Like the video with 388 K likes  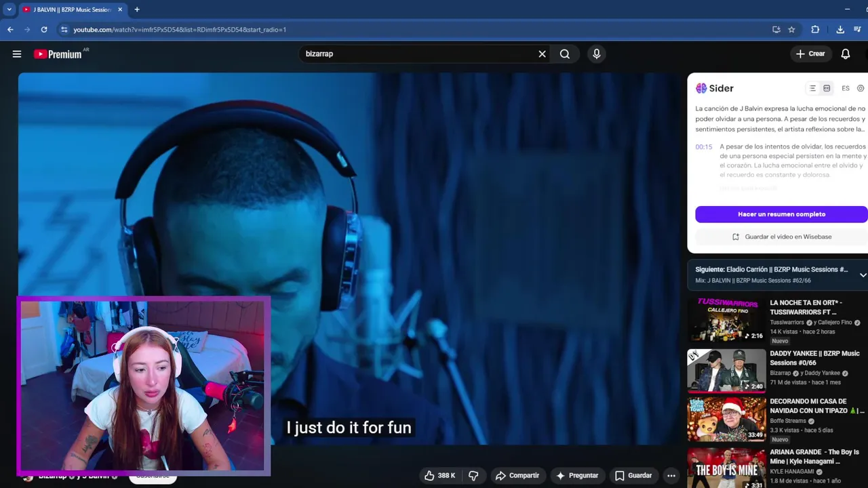(439, 476)
